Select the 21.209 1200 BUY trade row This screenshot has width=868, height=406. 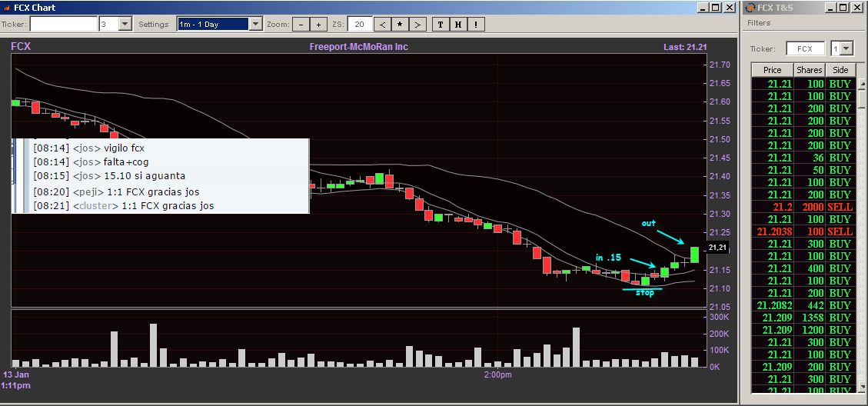pos(803,330)
